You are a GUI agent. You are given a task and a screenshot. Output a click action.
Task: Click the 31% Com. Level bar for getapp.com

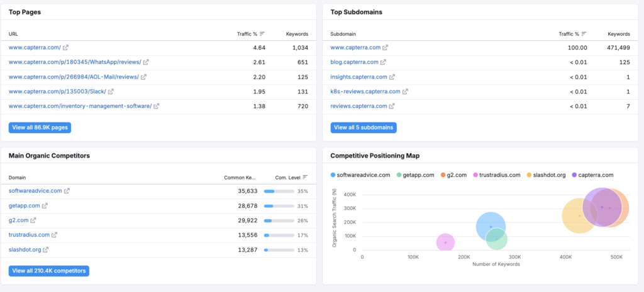279,206
